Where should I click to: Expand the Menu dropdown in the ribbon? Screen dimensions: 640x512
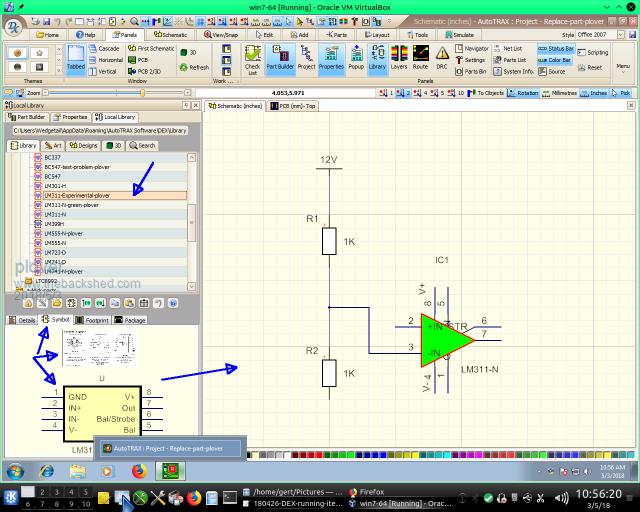623,67
